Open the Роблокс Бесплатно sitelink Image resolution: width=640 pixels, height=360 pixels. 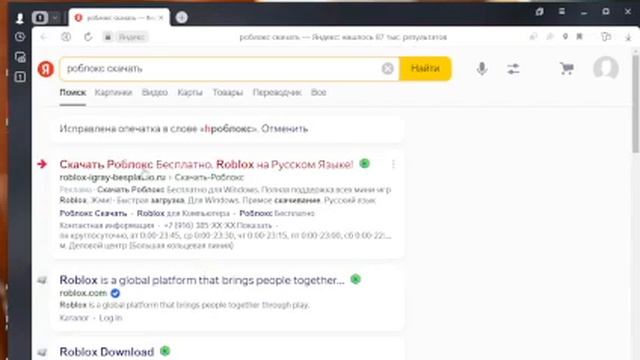tap(277, 213)
